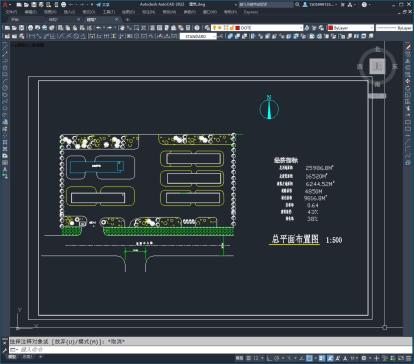The height and width of the screenshot is (364, 414).
Task: Expand the object snap options arrow
Action: pos(315,358)
